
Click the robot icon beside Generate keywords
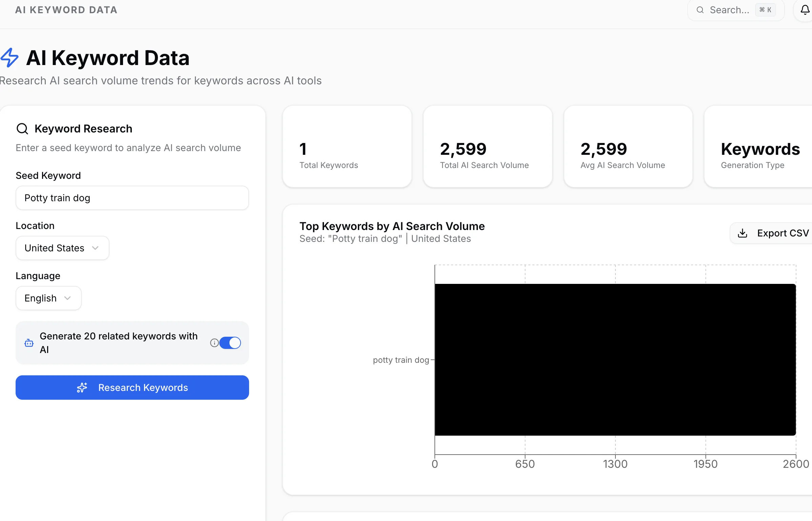[29, 343]
